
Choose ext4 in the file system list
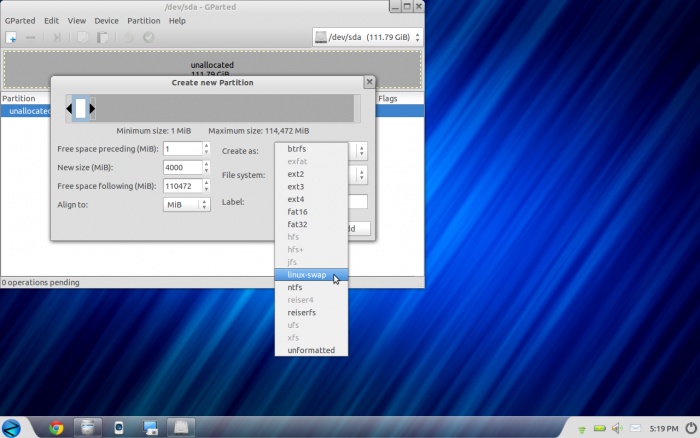(296, 199)
